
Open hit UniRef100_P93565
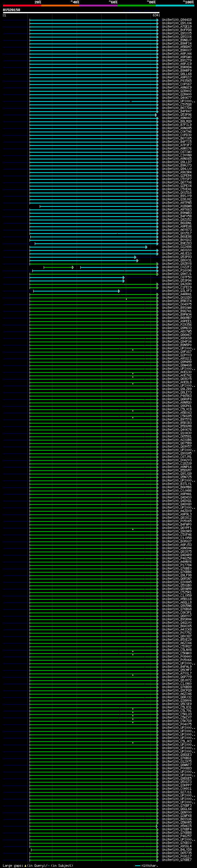(177, 81)
